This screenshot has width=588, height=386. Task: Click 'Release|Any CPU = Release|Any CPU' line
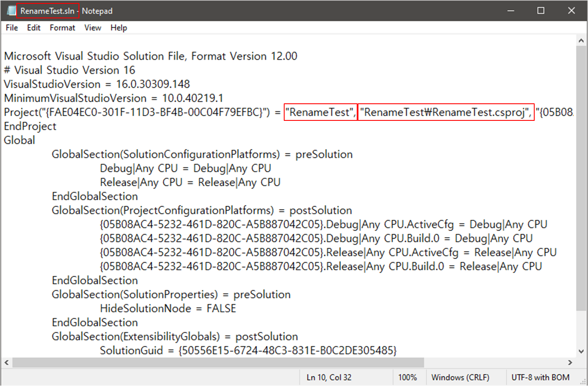click(190, 182)
